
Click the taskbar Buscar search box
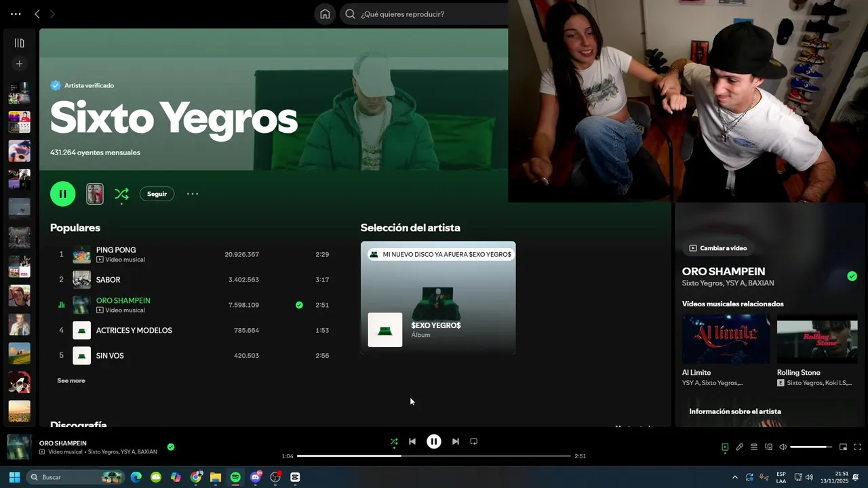pos(75,477)
